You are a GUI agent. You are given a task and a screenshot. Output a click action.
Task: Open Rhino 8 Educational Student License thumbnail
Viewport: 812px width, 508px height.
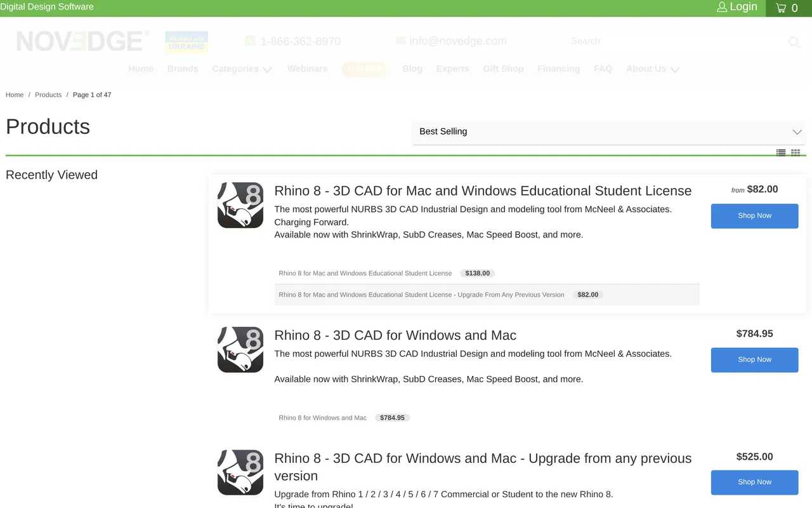point(240,205)
